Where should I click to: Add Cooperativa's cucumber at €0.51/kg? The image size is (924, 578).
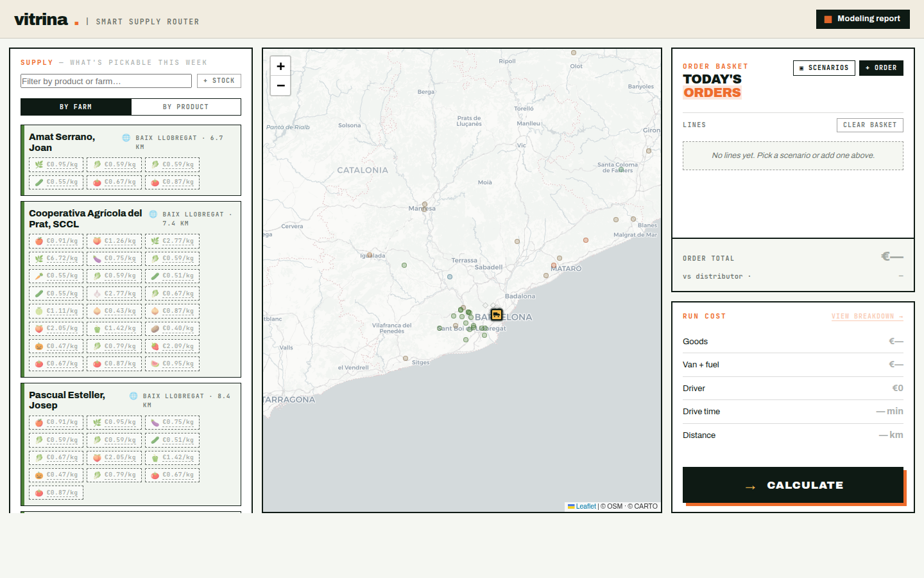[172, 276]
